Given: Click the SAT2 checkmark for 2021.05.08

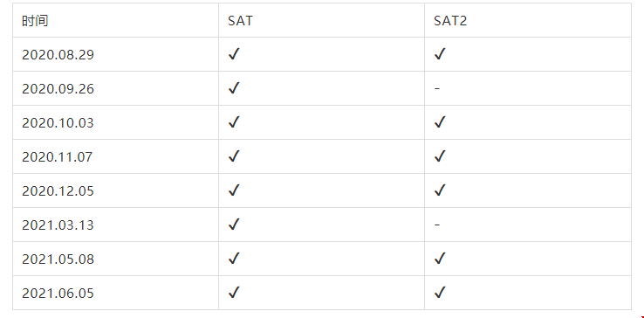Looking at the screenshot, I should pyautogui.click(x=440, y=259).
